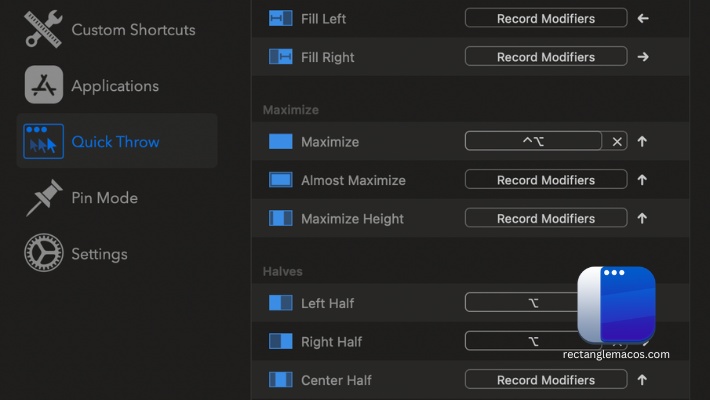Click the Fill Right layout icon
This screenshot has width=710, height=400.
point(280,57)
